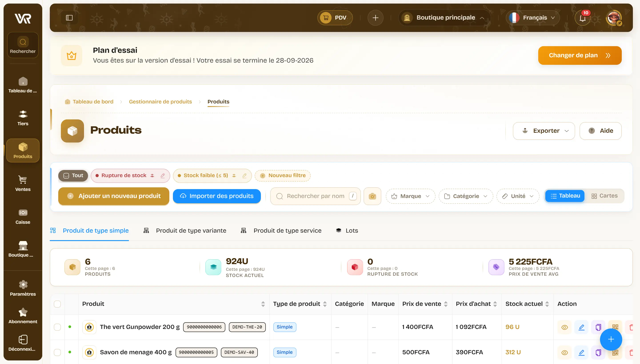The height and width of the screenshot is (364, 640).
Task: Expand the Exporter dropdown
Action: [544, 131]
